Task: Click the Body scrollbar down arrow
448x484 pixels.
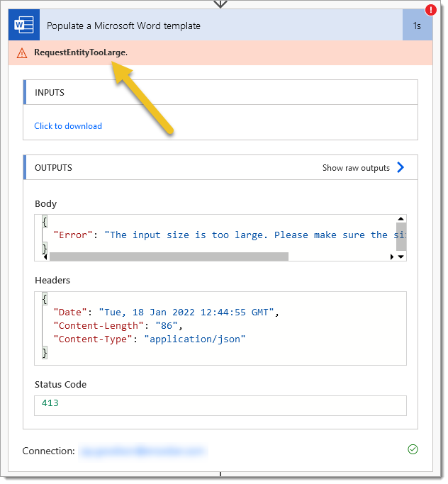Action: point(401,257)
